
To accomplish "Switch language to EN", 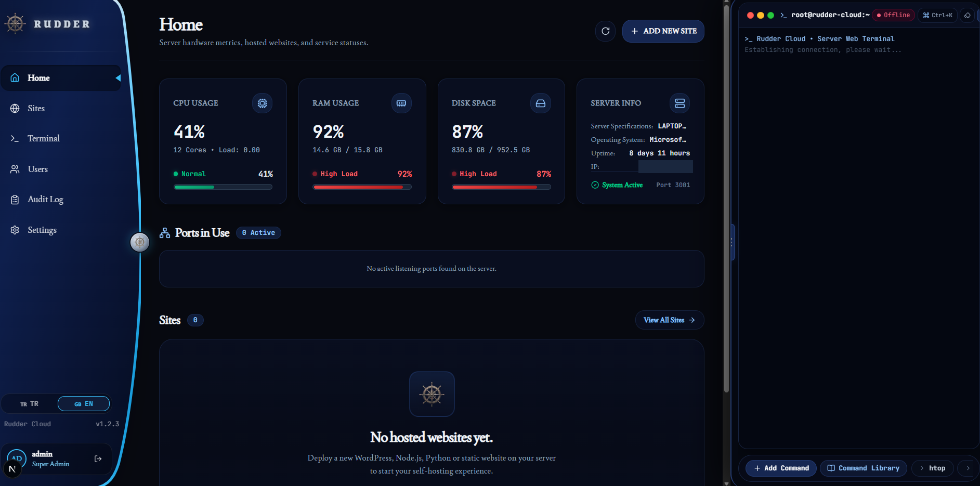I will (84, 404).
